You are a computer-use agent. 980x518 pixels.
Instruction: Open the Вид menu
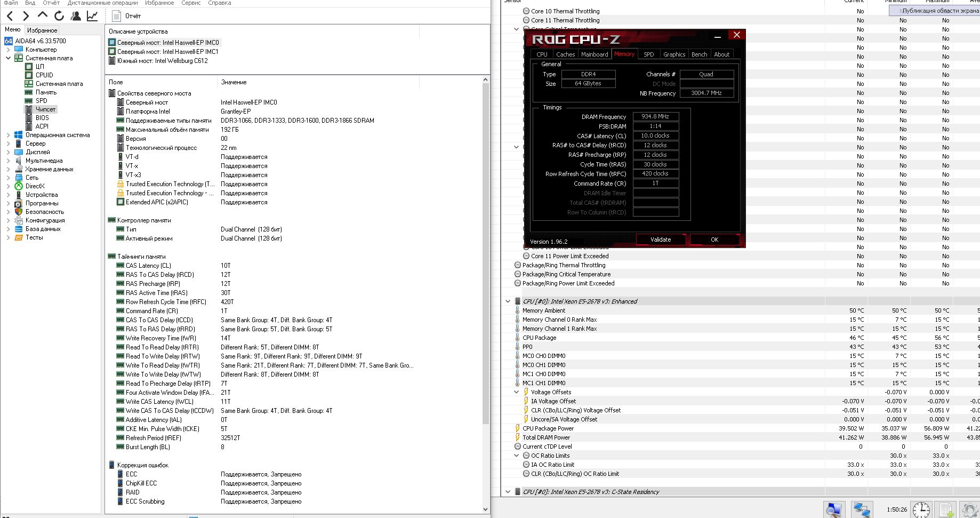[x=30, y=3]
